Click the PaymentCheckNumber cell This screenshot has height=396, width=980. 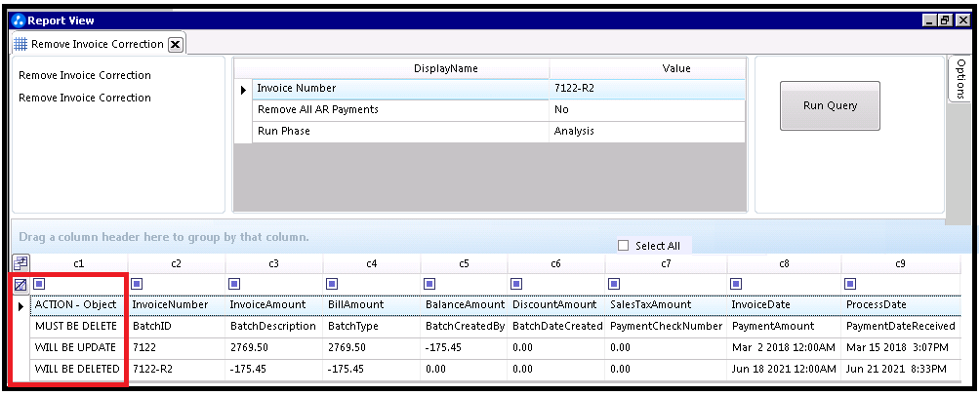click(667, 326)
